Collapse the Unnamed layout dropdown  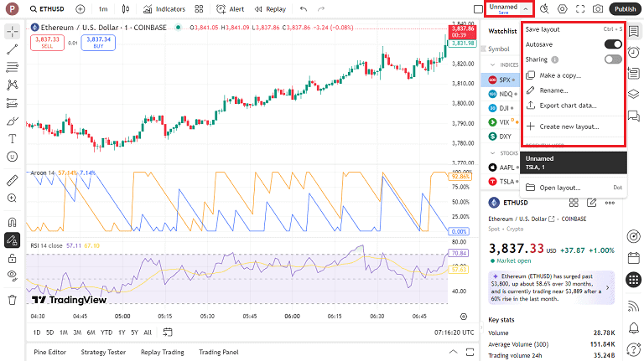pos(525,9)
